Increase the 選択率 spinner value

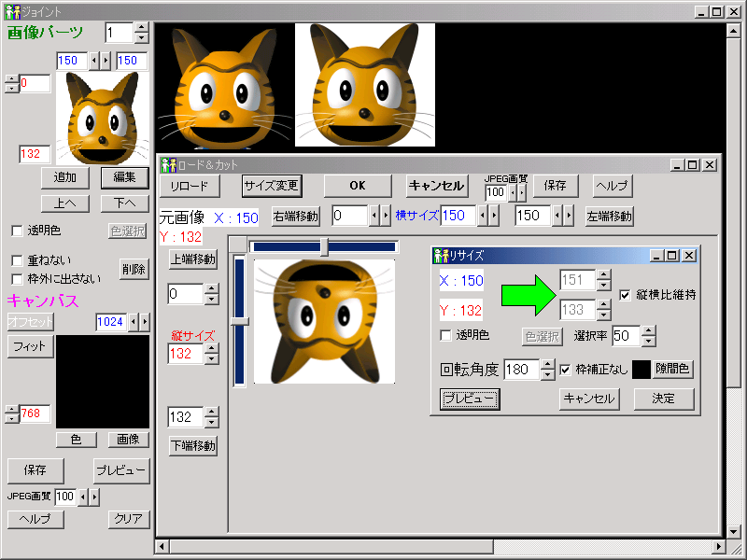(649, 330)
